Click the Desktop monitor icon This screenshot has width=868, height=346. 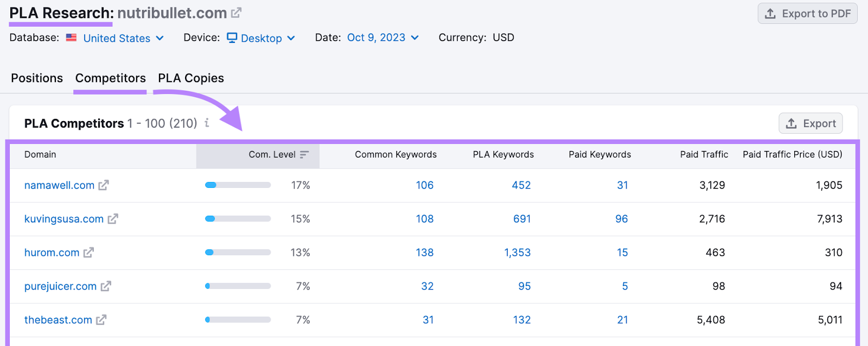point(232,37)
